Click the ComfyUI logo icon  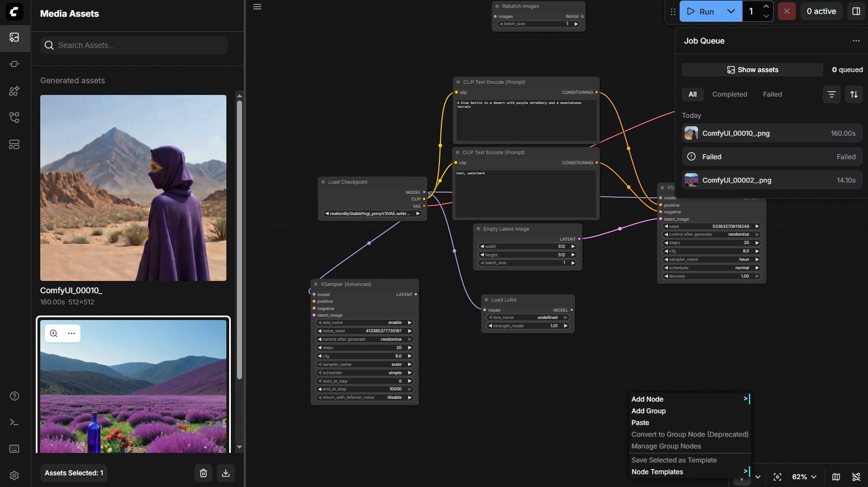[x=15, y=11]
